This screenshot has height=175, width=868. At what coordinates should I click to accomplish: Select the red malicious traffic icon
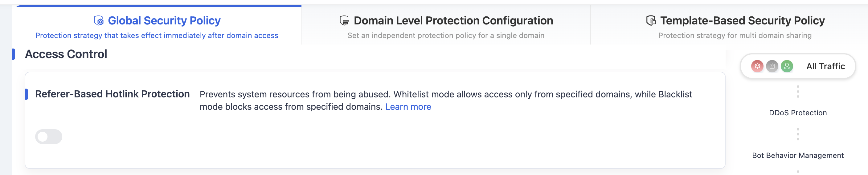757,66
